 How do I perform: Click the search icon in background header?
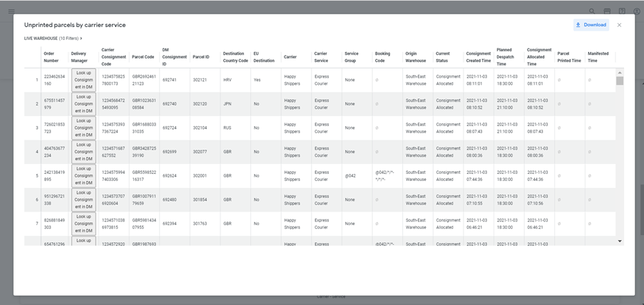coord(592,11)
